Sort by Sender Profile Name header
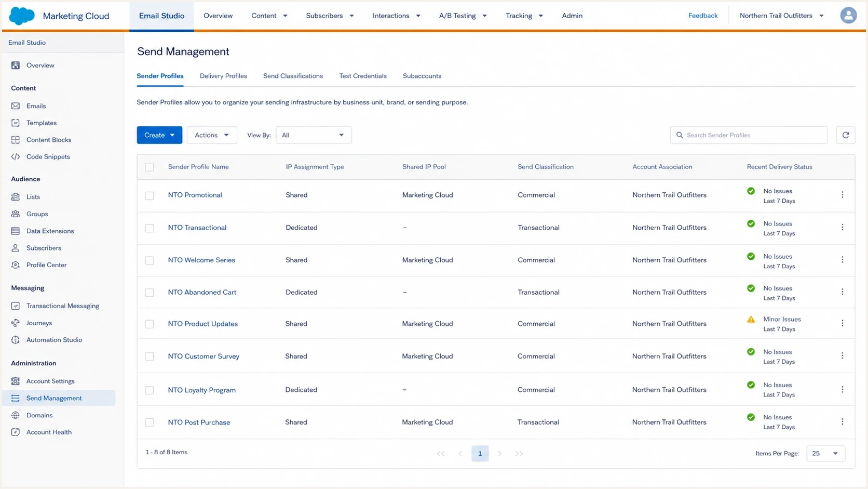 [x=198, y=167]
